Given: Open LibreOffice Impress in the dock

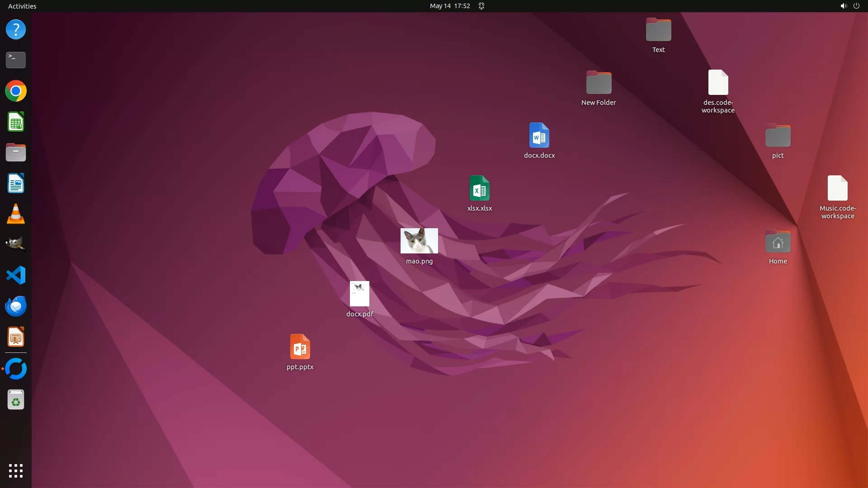Looking at the screenshot, I should (16, 337).
